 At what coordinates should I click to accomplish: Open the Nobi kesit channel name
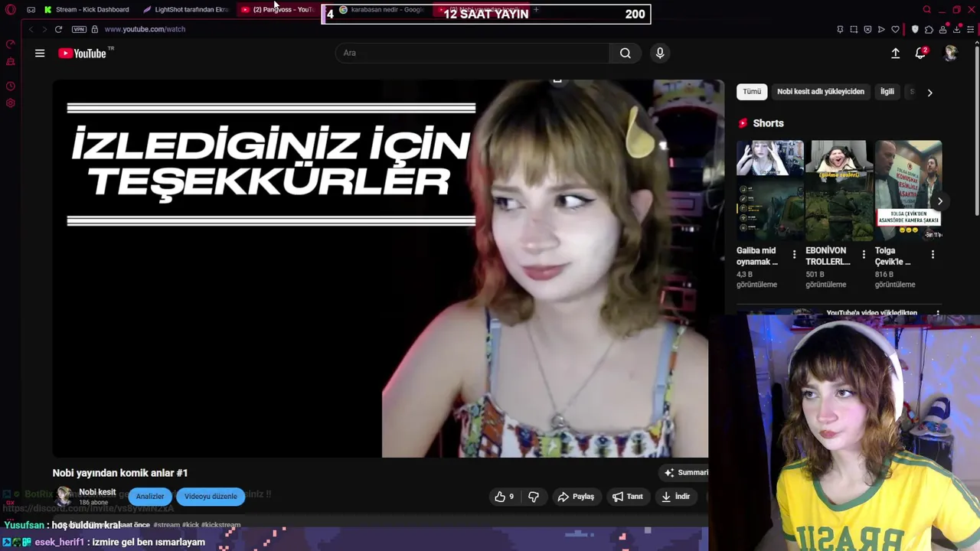[97, 492]
